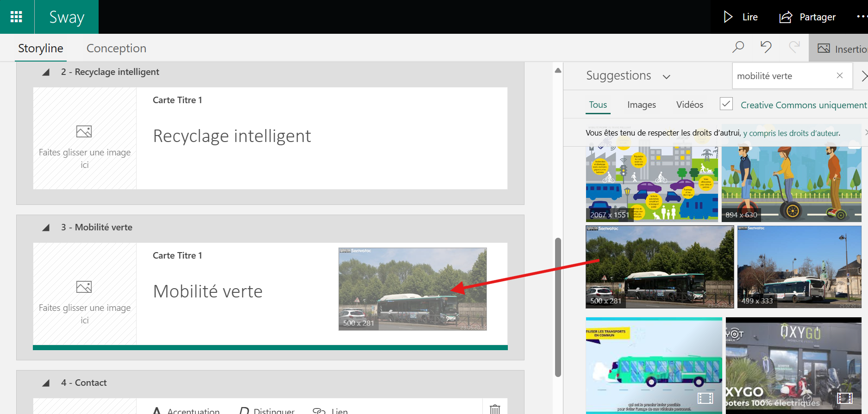Open the copyright link 'y compris les droits d'auteur'
Screen dimensions: 868x414
[791, 133]
